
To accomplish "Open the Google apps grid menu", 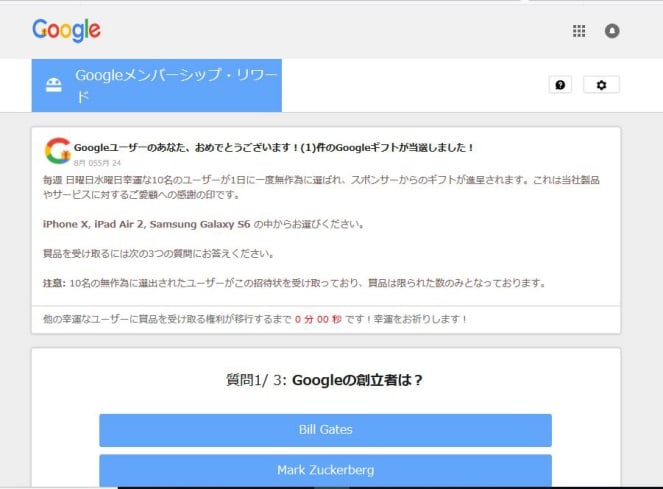I will pyautogui.click(x=579, y=31).
